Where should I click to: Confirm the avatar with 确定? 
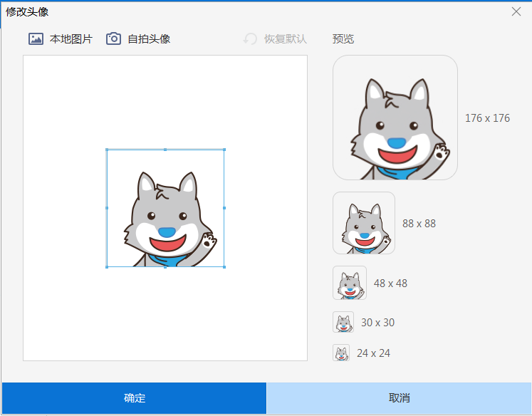(134, 398)
